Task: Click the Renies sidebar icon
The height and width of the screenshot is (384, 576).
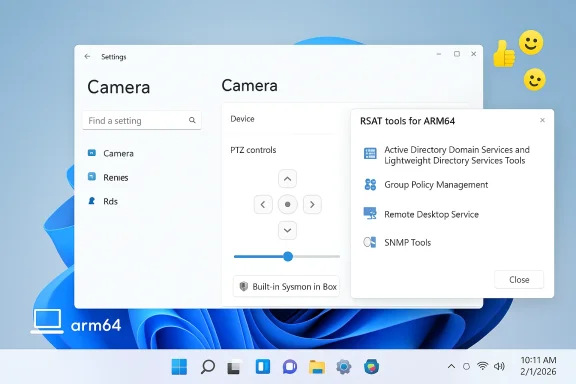Action: (x=92, y=176)
